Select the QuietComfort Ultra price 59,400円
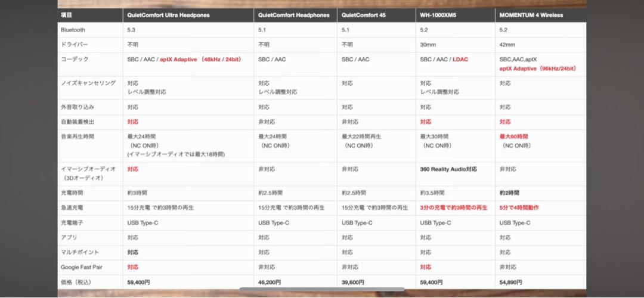The width and height of the screenshot is (644, 298). [x=139, y=283]
